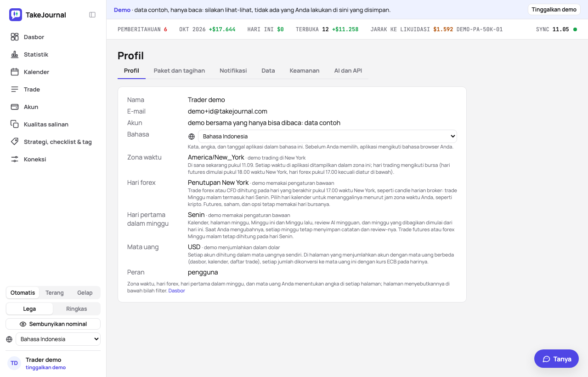Viewport: 588px width, 377px height.
Task: Select the Lega density option
Action: click(29, 309)
